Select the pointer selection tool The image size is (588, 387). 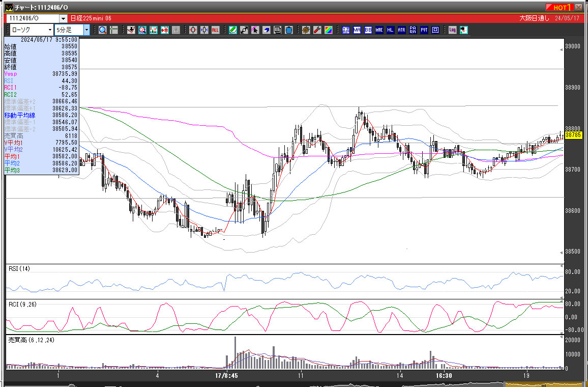click(x=255, y=30)
